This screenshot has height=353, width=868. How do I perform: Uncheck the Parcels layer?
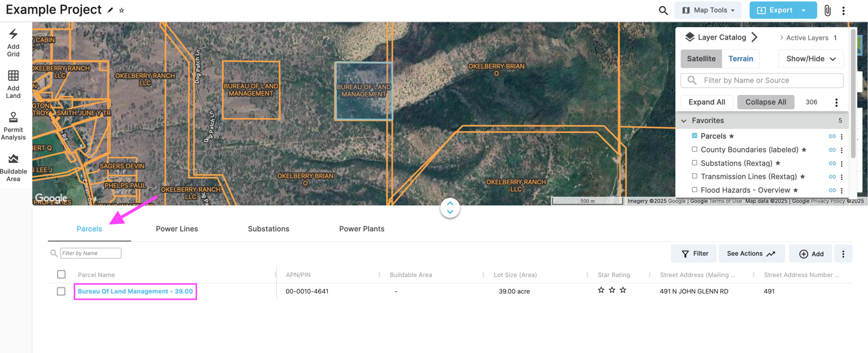click(695, 136)
